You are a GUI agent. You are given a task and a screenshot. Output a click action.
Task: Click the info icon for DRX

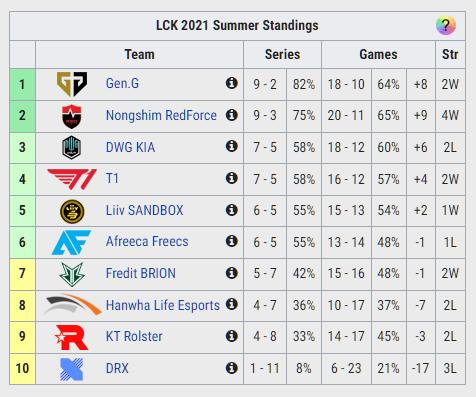232,368
